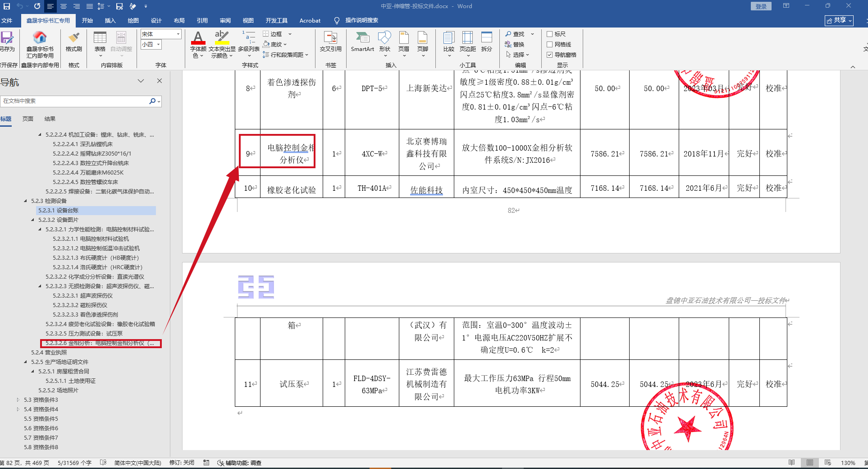The image size is (868, 469).
Task: Switch navigation pane to 页面 pages tab
Action: click(28, 119)
